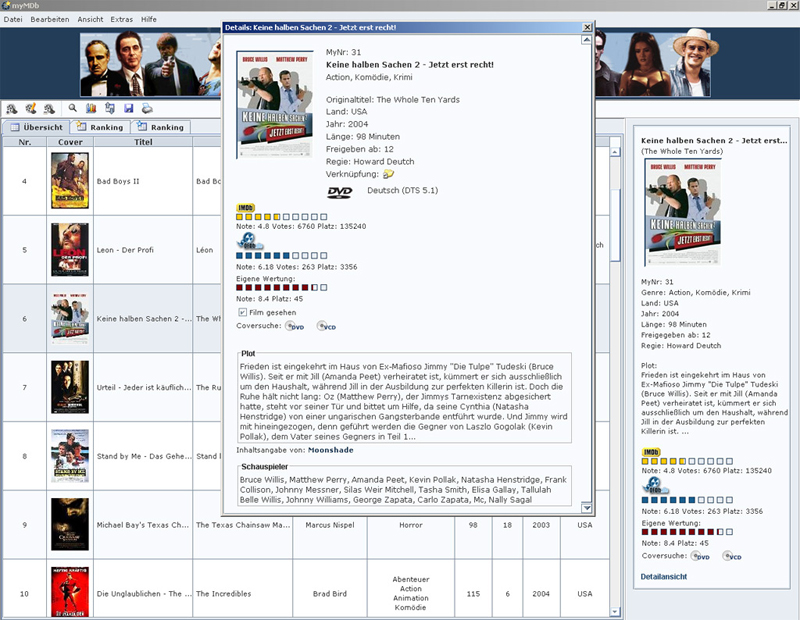The width and height of the screenshot is (800, 620).
Task: Toggle the Film gesehen checkbox
Action: (242, 312)
